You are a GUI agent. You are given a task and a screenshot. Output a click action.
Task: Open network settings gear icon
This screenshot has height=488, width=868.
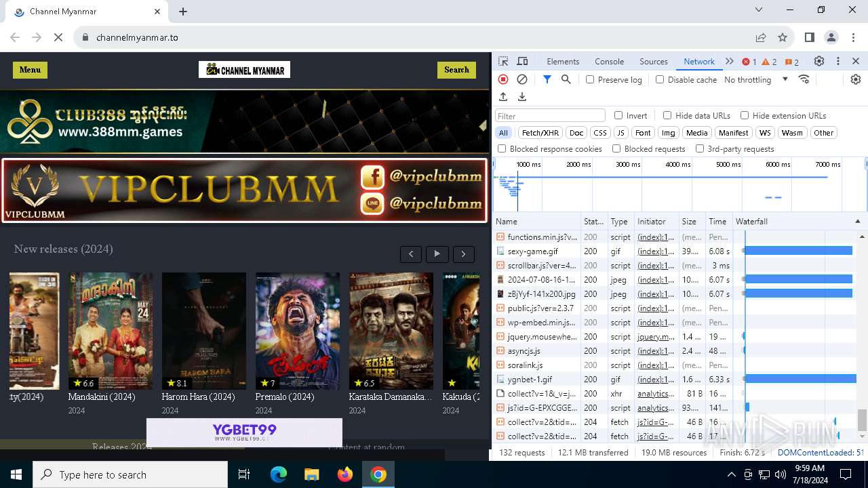tap(856, 79)
